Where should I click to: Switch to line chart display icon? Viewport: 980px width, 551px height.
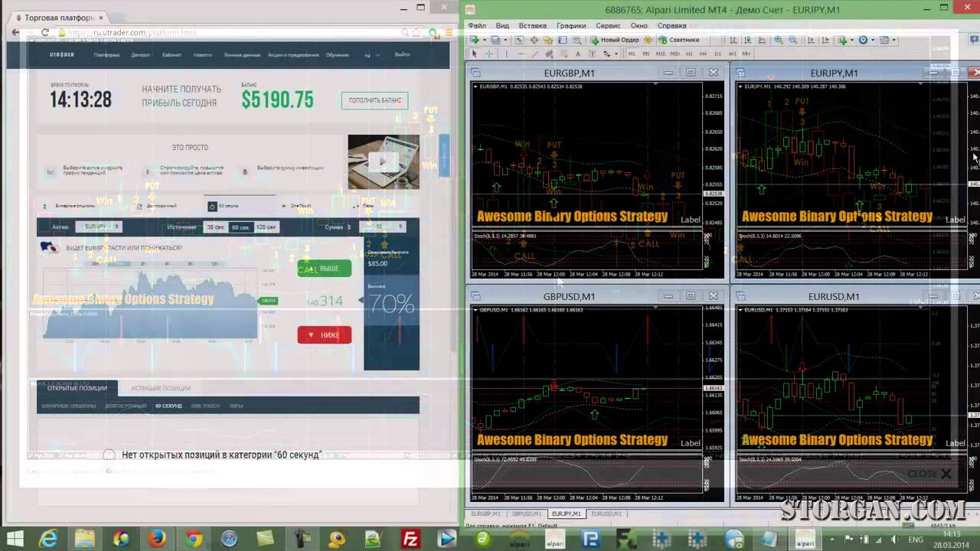pos(762,40)
